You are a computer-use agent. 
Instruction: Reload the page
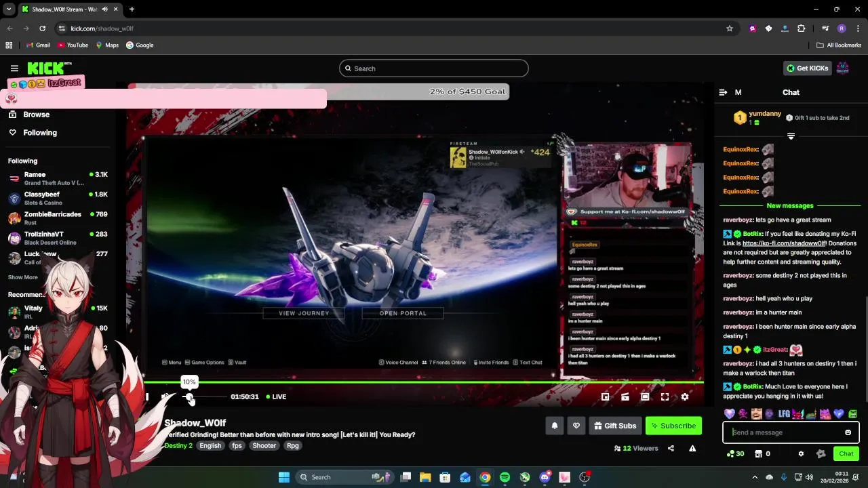pos(42,28)
